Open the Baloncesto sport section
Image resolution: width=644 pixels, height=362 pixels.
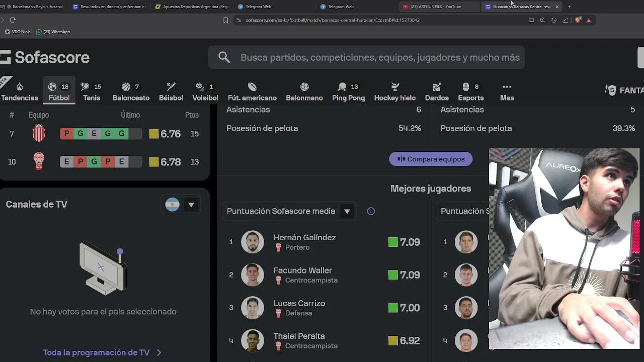tap(131, 92)
